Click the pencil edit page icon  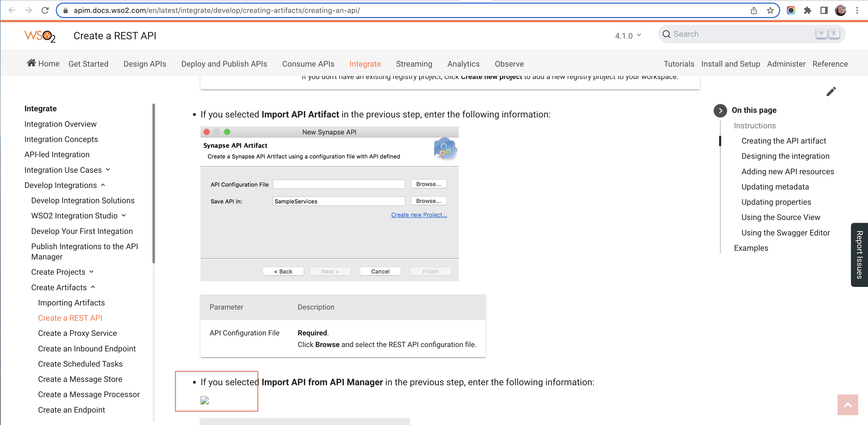(x=831, y=91)
